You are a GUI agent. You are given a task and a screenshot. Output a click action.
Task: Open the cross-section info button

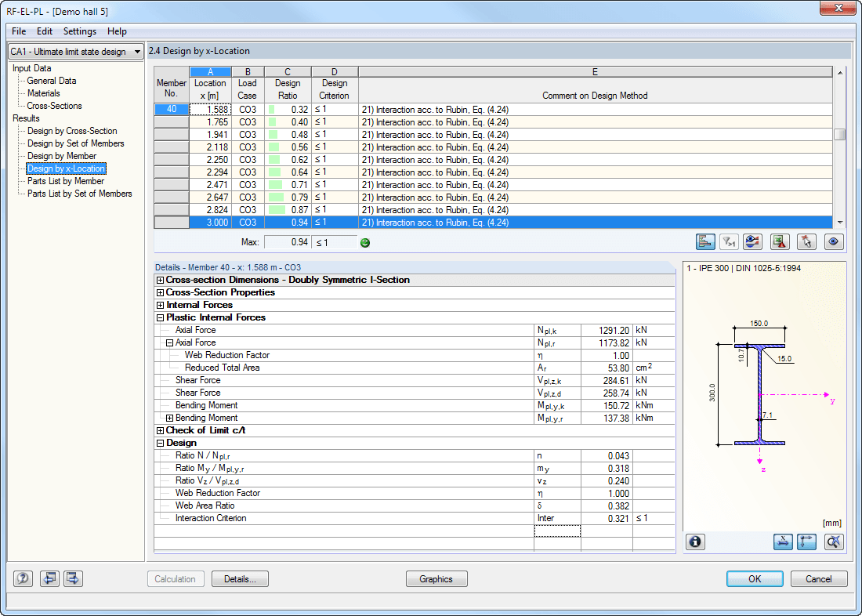tap(695, 542)
